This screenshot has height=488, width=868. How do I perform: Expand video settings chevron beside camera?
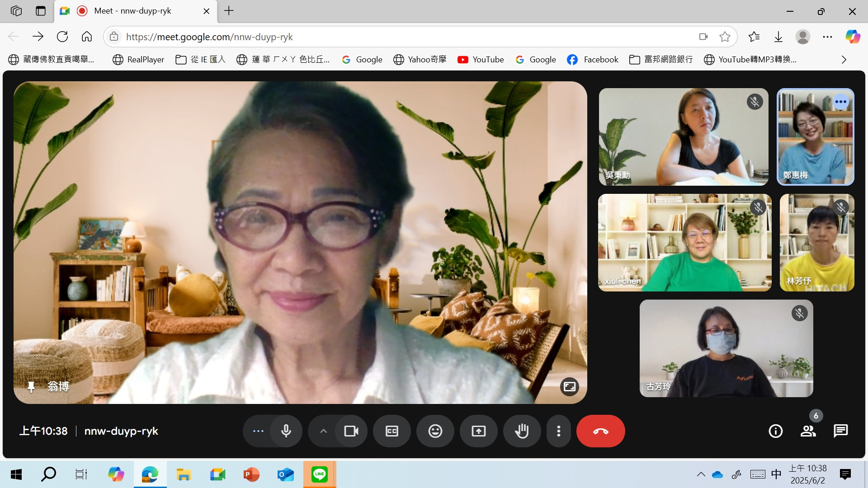pyautogui.click(x=323, y=431)
